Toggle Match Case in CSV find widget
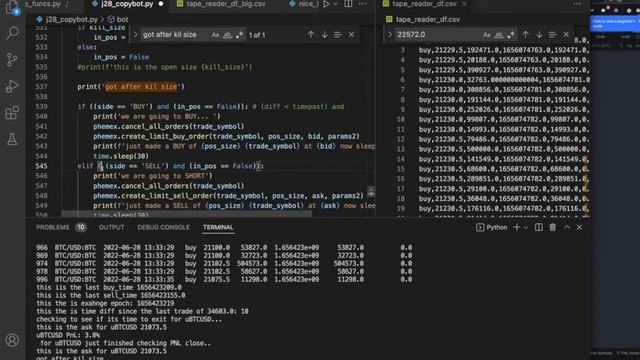This screenshot has height=360, width=640. [x=487, y=35]
